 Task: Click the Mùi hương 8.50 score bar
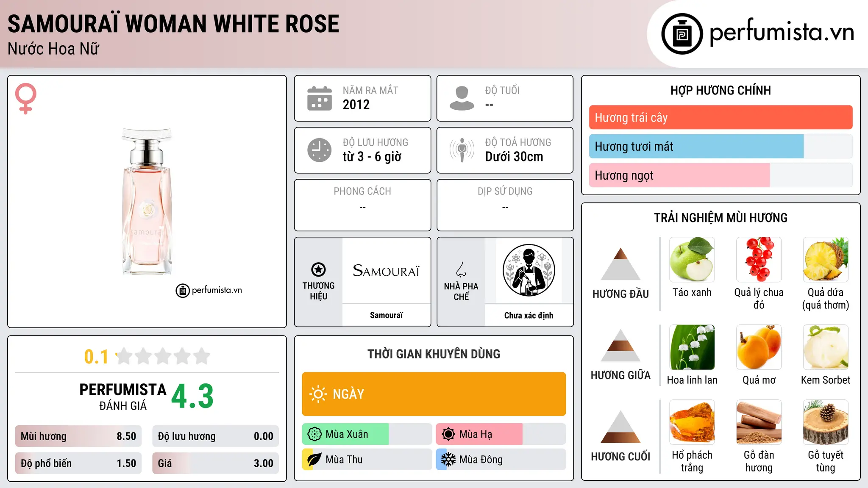click(x=78, y=436)
